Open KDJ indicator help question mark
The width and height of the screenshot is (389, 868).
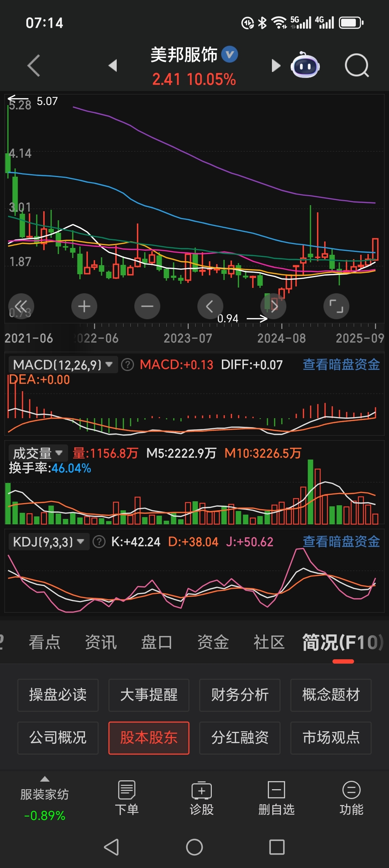point(99,542)
